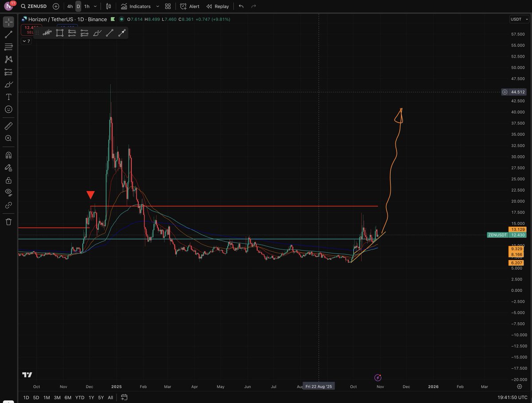
Task: Click the fourth icon of stacked dotted lines
Action: click(85, 32)
